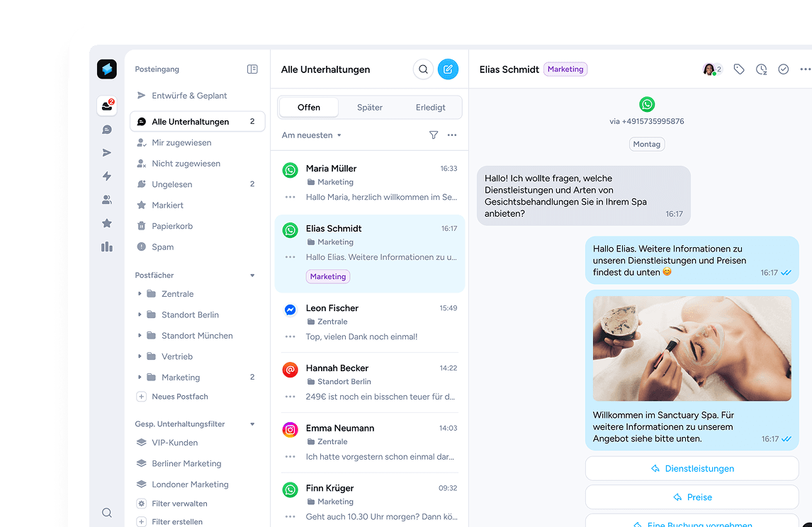Image resolution: width=812 pixels, height=527 pixels.
Task: Collapse Gesp. Unterhaltungsfilter section
Action: tap(252, 424)
